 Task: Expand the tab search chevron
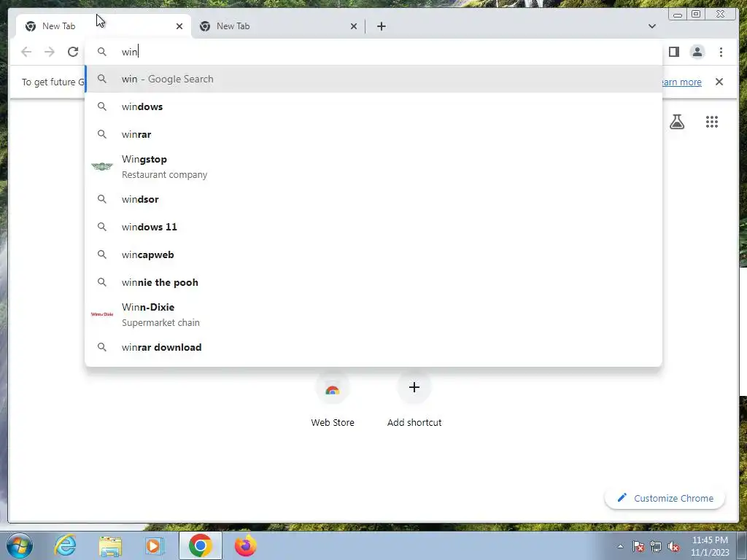pos(651,26)
